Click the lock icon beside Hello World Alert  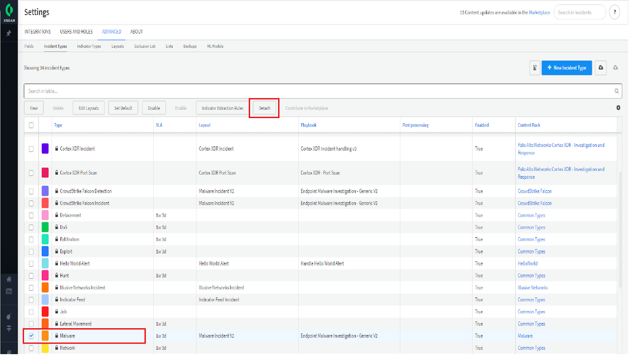pos(57,263)
